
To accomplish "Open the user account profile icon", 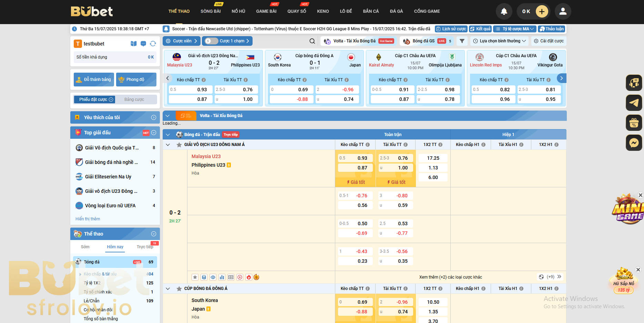I will [x=563, y=11].
